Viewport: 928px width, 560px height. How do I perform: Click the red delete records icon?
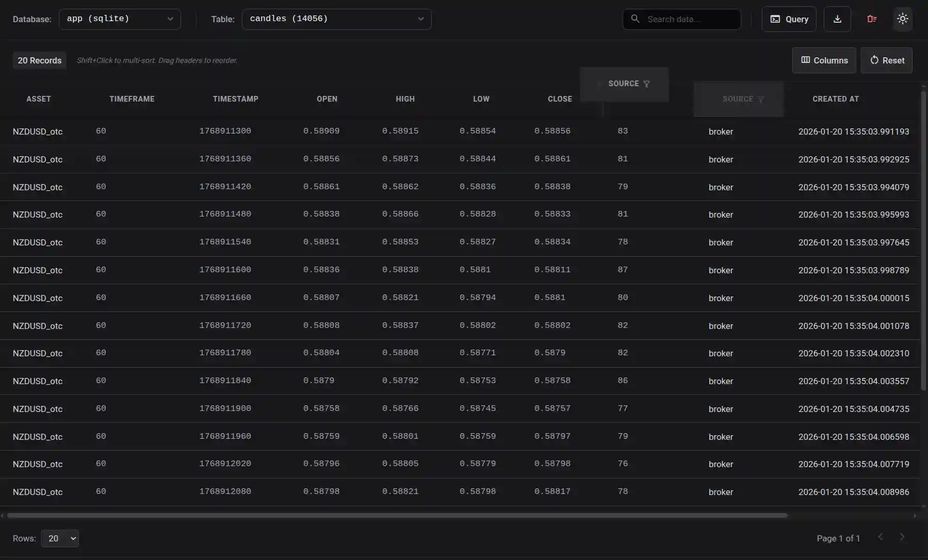(872, 19)
